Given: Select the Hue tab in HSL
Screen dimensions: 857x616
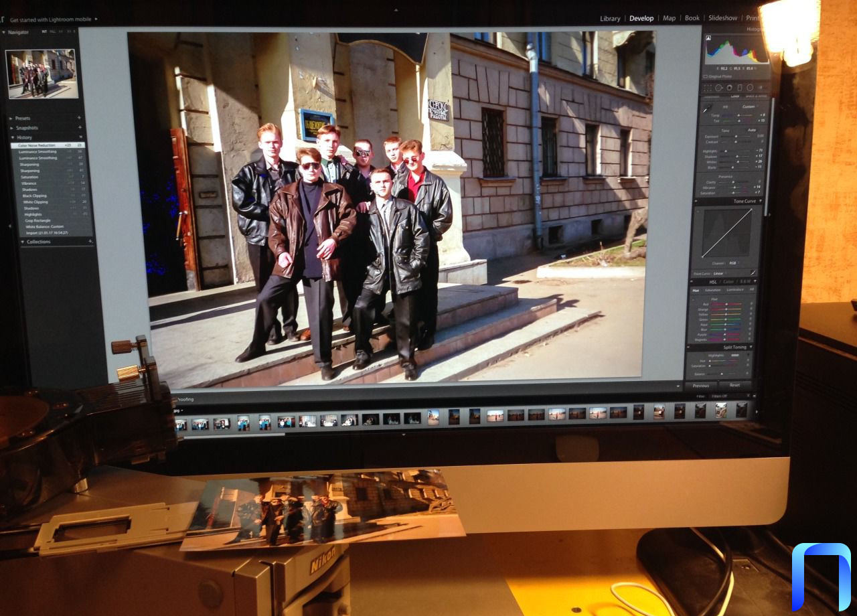Looking at the screenshot, I should click(696, 290).
